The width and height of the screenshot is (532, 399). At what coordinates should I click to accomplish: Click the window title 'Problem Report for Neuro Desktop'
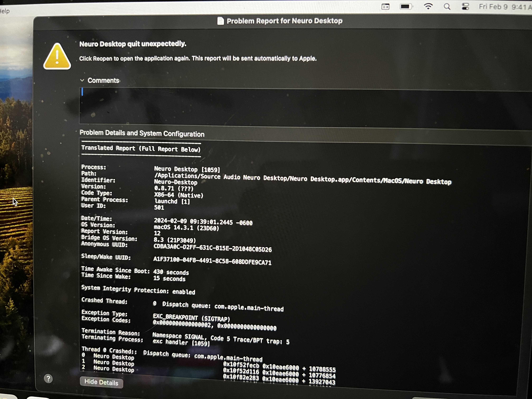[284, 21]
